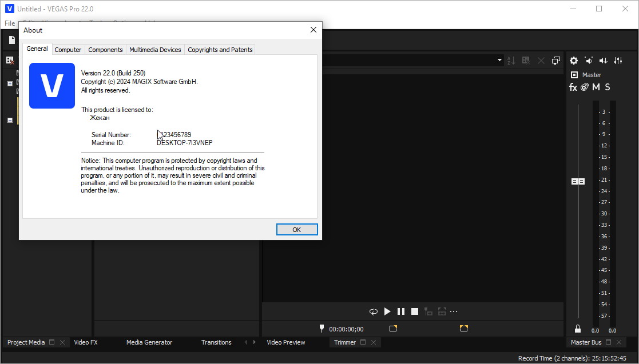Open the Trimmer history dropdown arrow
639x364 pixels.
pos(499,60)
